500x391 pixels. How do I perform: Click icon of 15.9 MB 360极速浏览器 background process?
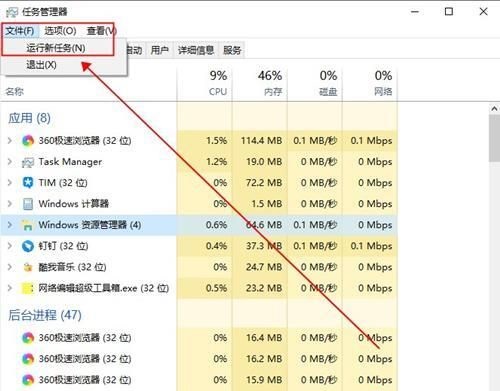(x=28, y=380)
